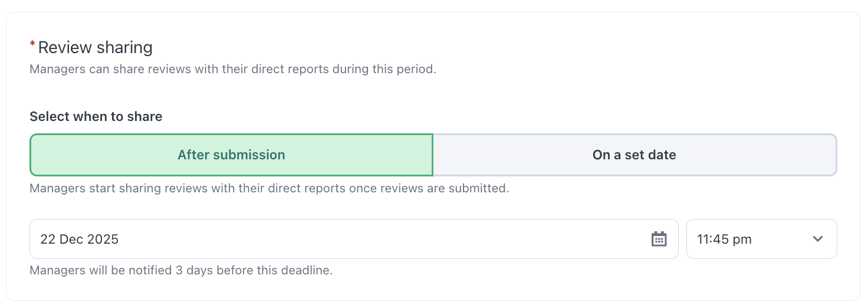This screenshot has height=308, width=868.
Task: Click the year 2025 in the date field
Action: 103,239
